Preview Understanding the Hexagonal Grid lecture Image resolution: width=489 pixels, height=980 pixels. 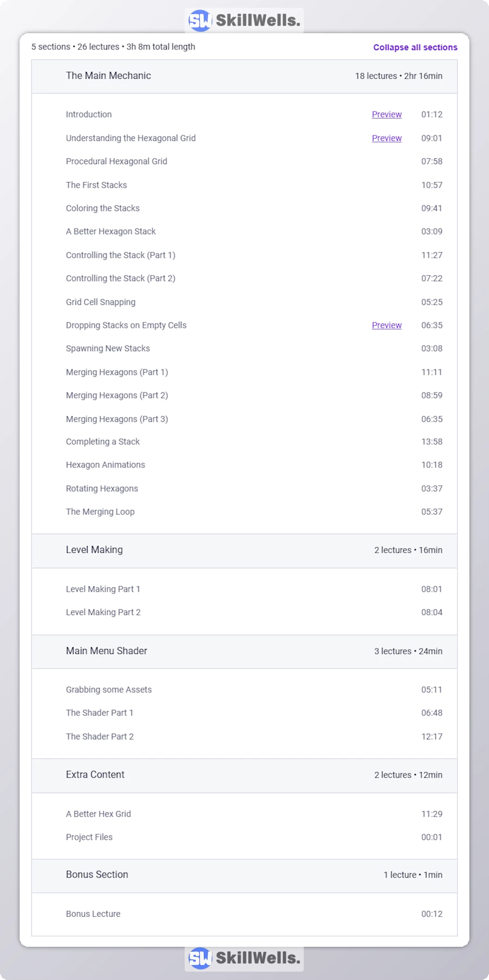click(387, 139)
